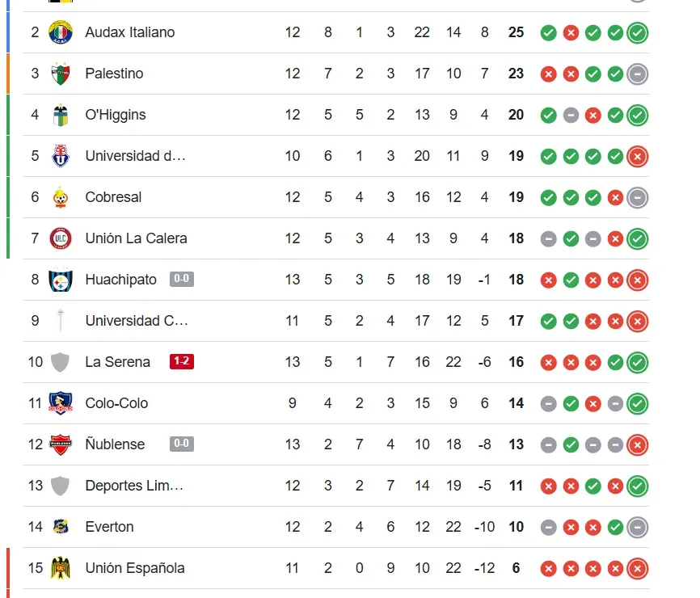The height and width of the screenshot is (598, 700).
Task: Open Ñublense 0-0 score badge
Action: pos(182,444)
